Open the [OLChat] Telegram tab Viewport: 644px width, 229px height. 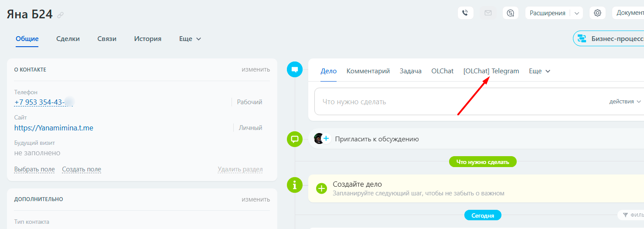pos(491,71)
